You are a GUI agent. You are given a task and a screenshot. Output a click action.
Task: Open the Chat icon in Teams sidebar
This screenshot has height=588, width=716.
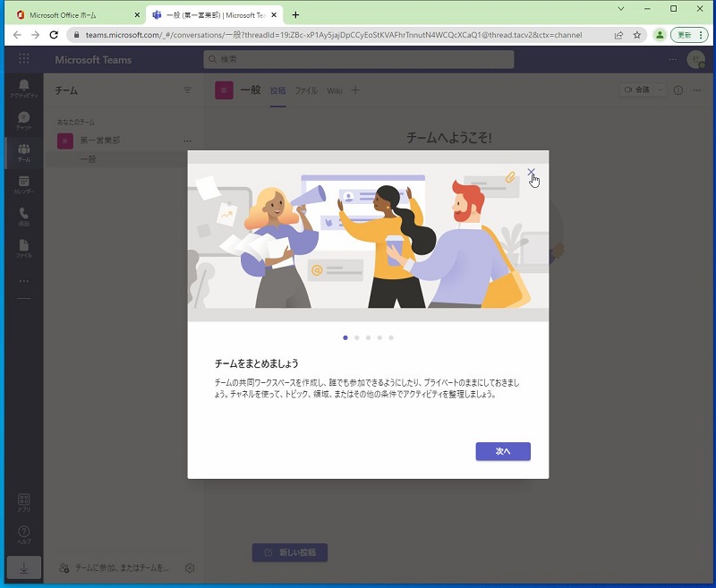point(24,121)
